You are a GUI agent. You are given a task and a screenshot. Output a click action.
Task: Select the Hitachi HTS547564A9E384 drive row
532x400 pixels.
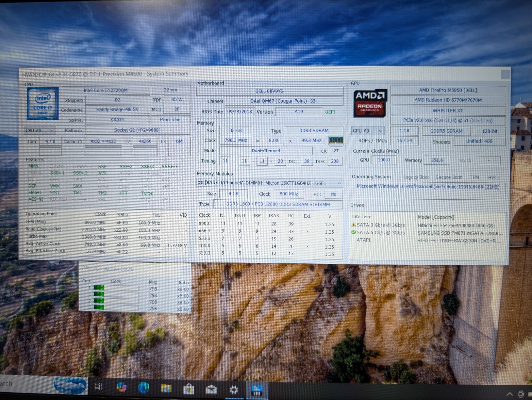(x=428, y=225)
